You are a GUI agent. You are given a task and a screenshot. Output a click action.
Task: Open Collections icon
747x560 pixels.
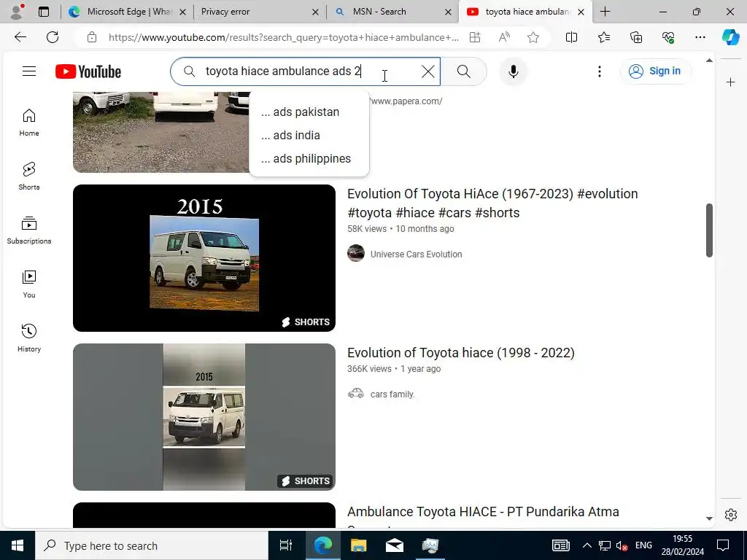coord(636,37)
